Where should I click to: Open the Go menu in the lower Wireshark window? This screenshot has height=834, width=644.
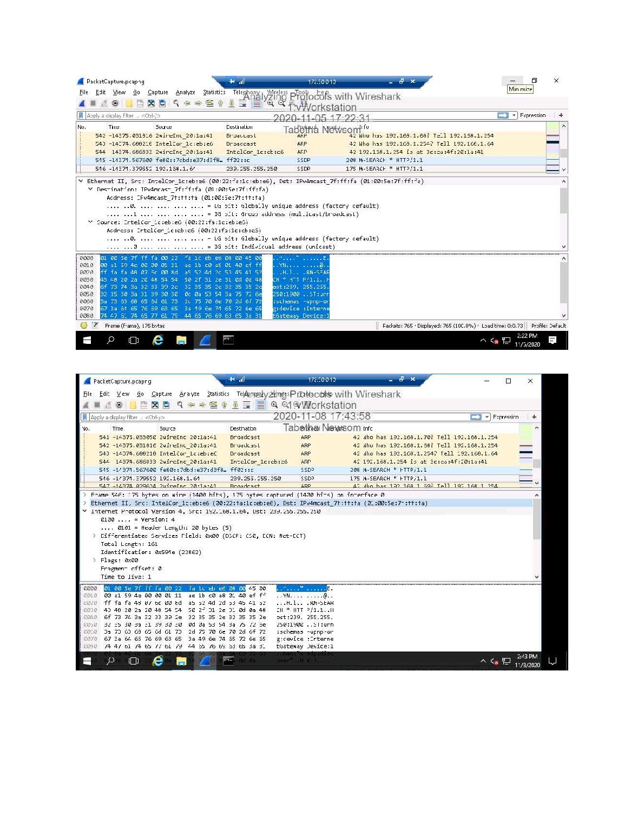coord(140,394)
